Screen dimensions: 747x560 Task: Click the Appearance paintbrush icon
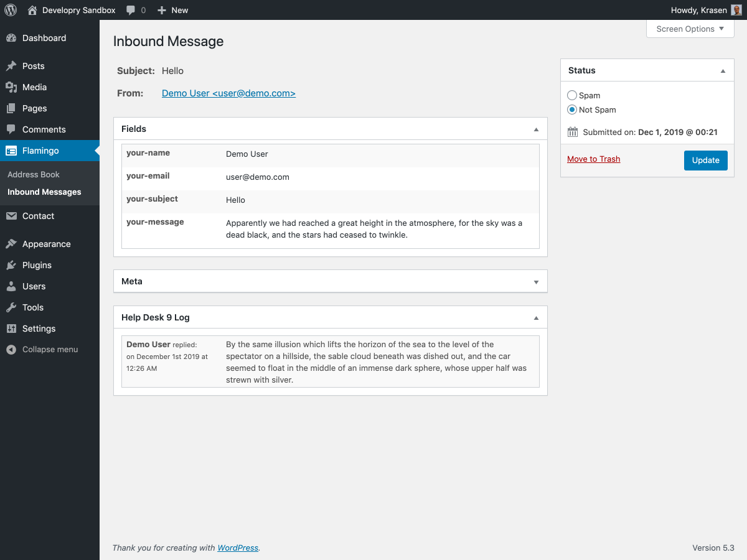click(11, 244)
